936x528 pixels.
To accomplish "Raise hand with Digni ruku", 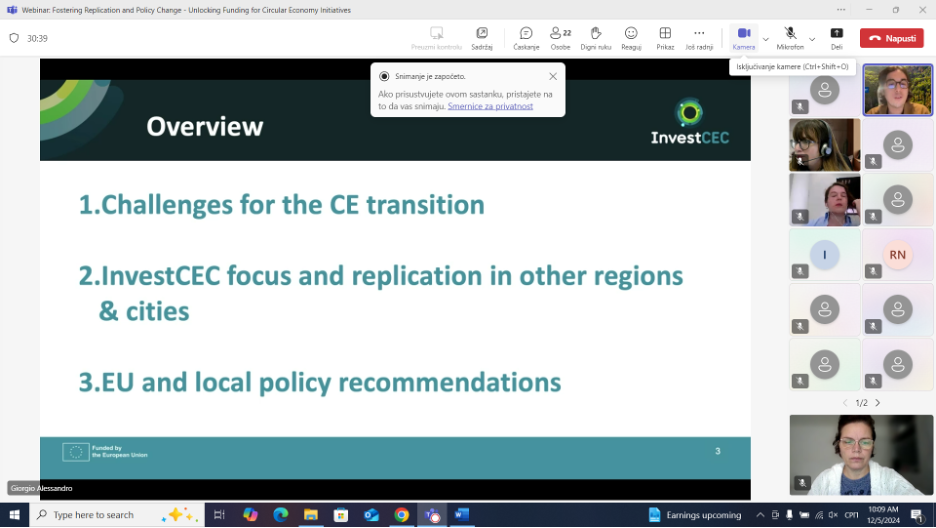I will click(x=596, y=38).
